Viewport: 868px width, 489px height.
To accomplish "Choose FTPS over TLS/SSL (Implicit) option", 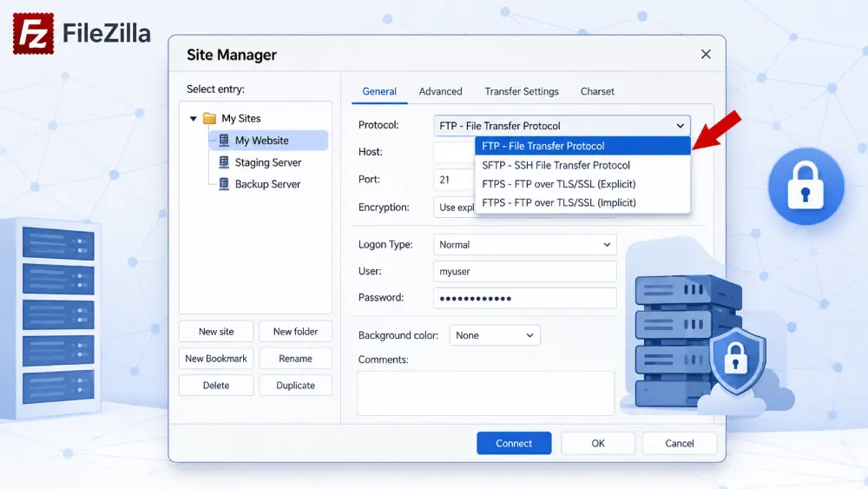I will tap(582, 202).
